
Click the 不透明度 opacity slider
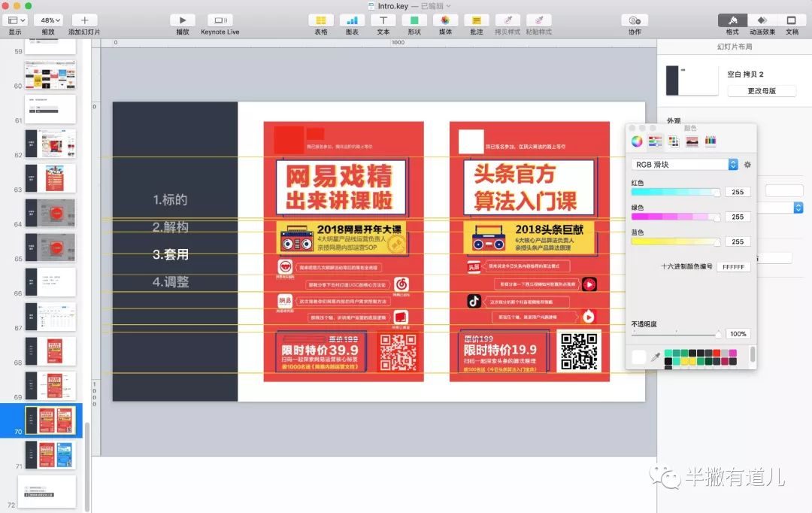click(675, 334)
